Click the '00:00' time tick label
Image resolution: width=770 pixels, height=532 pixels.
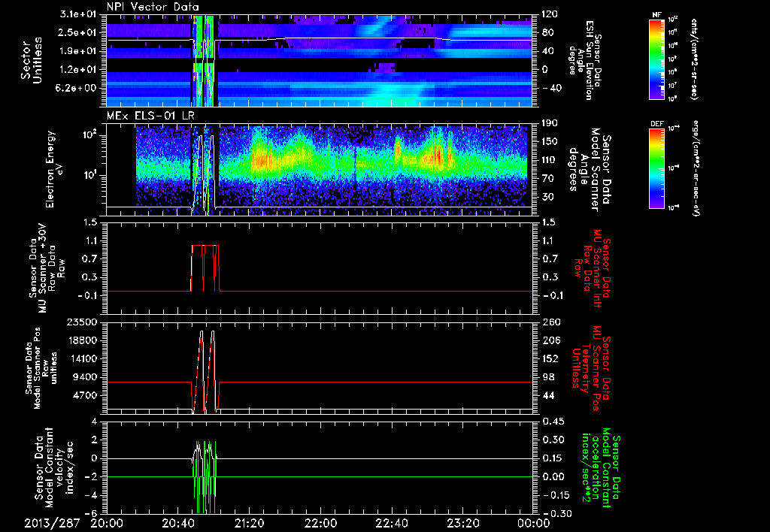pos(533,524)
